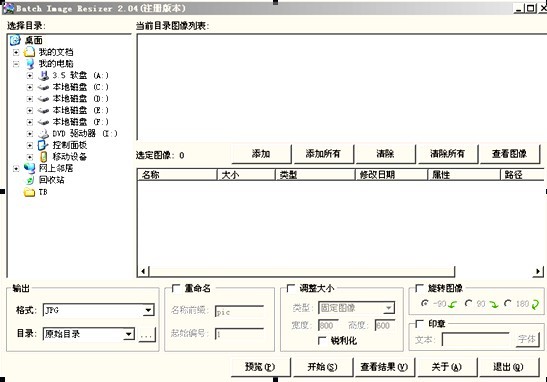Select the 我的文档 folder icon
This screenshot has height=382, width=547.
click(29, 52)
